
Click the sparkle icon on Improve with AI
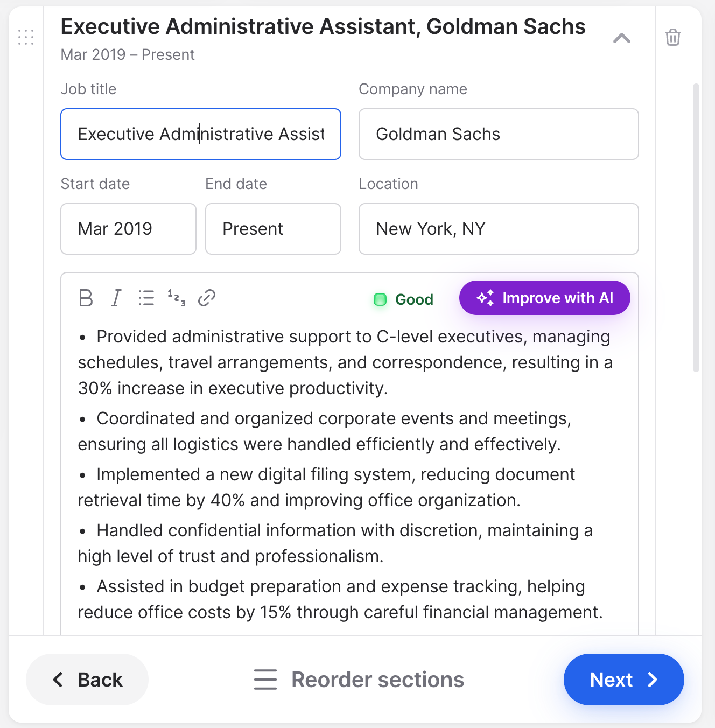pos(485,298)
